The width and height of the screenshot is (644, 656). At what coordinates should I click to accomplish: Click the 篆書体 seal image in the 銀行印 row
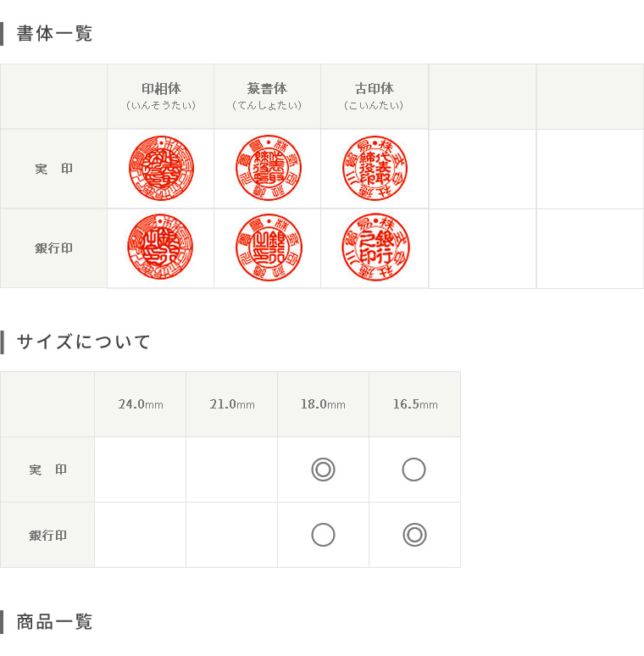[x=269, y=247]
